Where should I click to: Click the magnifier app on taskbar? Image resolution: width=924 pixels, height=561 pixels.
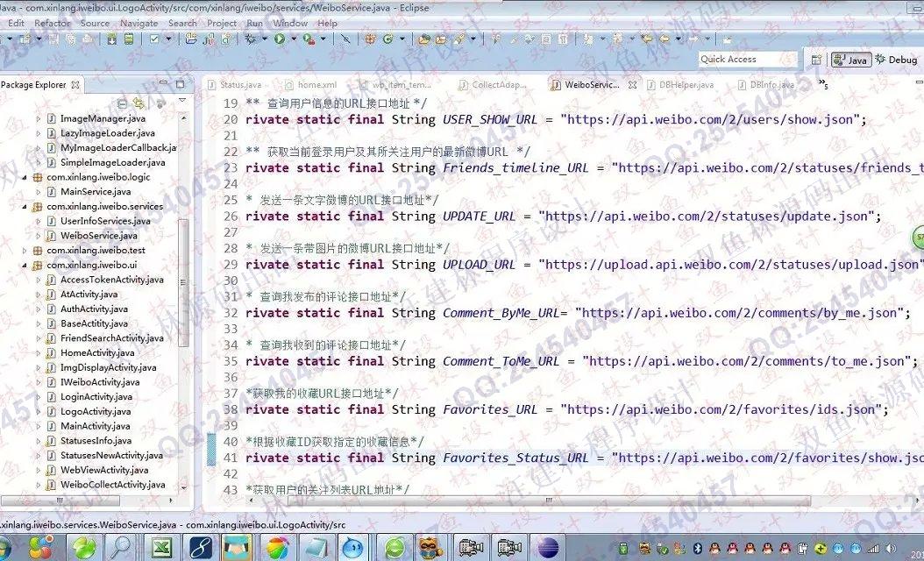[x=121, y=547]
